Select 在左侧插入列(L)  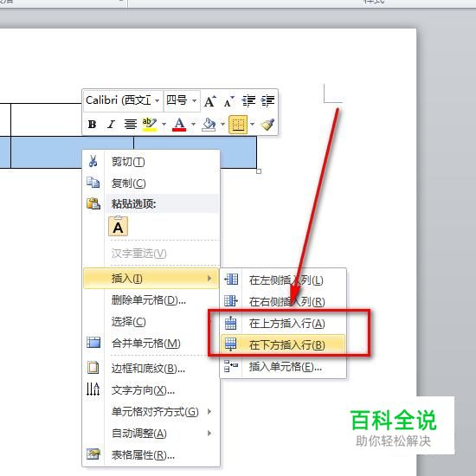point(283,280)
